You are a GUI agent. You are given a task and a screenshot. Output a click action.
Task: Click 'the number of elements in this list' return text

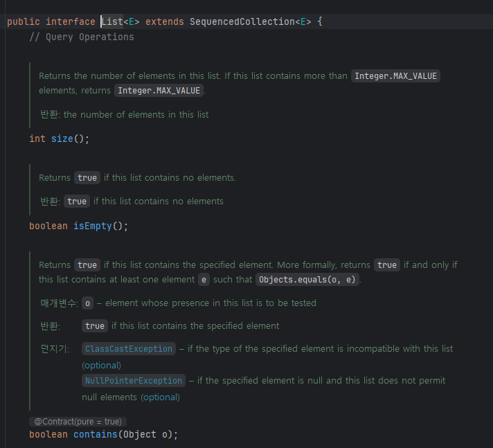coord(136,114)
